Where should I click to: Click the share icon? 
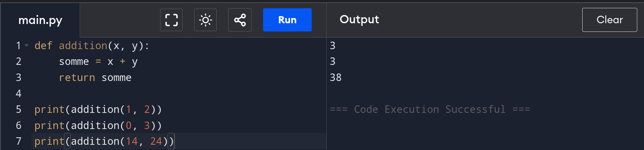(x=240, y=20)
